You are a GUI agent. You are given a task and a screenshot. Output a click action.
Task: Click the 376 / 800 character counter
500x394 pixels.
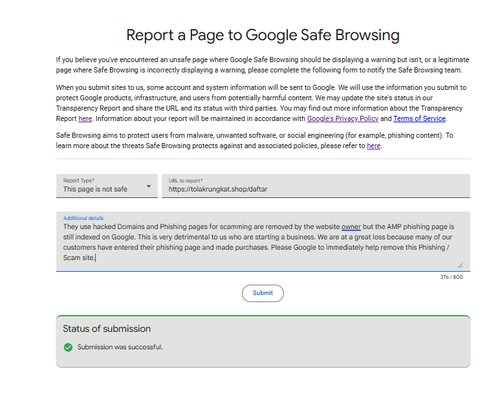pyautogui.click(x=452, y=277)
